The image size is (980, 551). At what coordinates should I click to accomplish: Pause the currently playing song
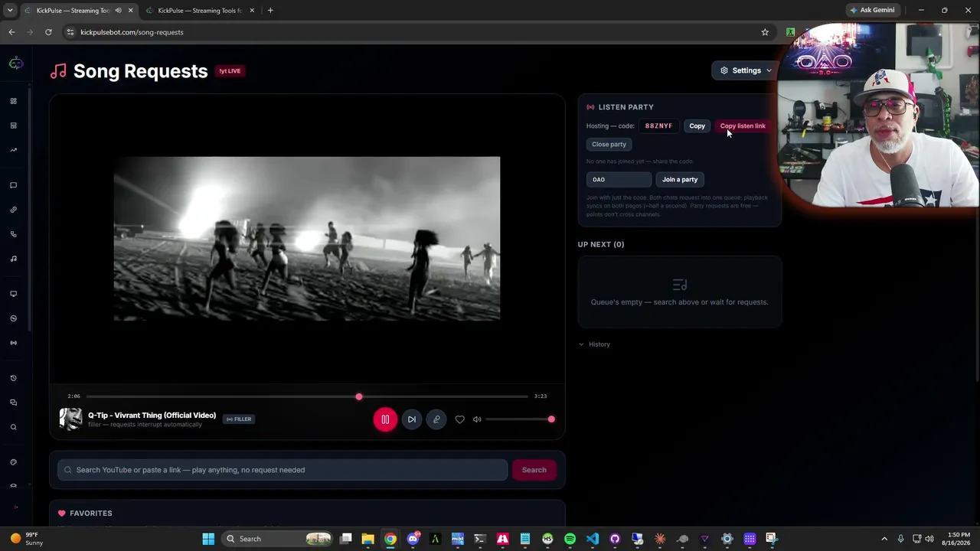[x=385, y=419]
